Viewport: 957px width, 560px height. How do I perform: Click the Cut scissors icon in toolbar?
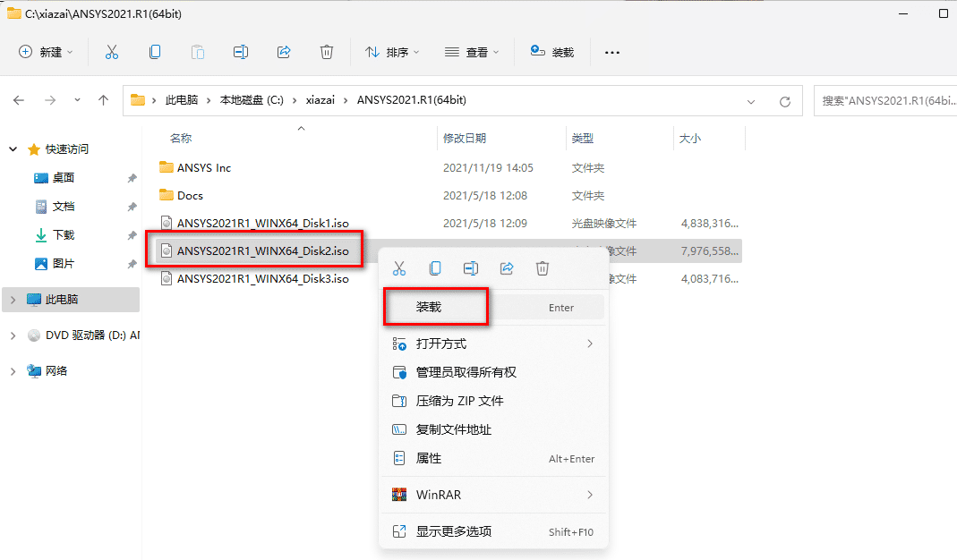pyautogui.click(x=112, y=52)
